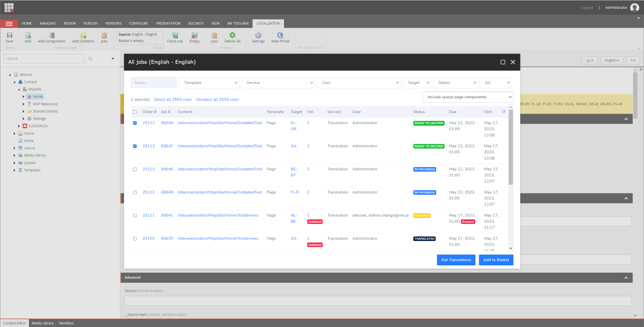Open order 25111 link
The height and width of the screenshot is (327, 644).
(x=148, y=215)
